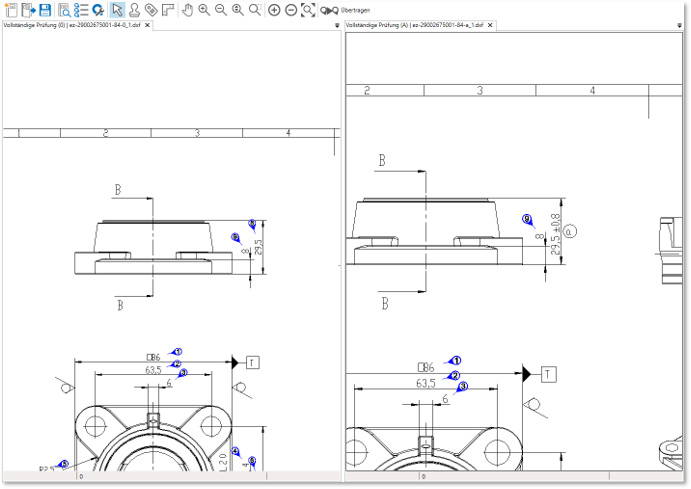
Task: Select the arrow pointer tool
Action: point(116,10)
